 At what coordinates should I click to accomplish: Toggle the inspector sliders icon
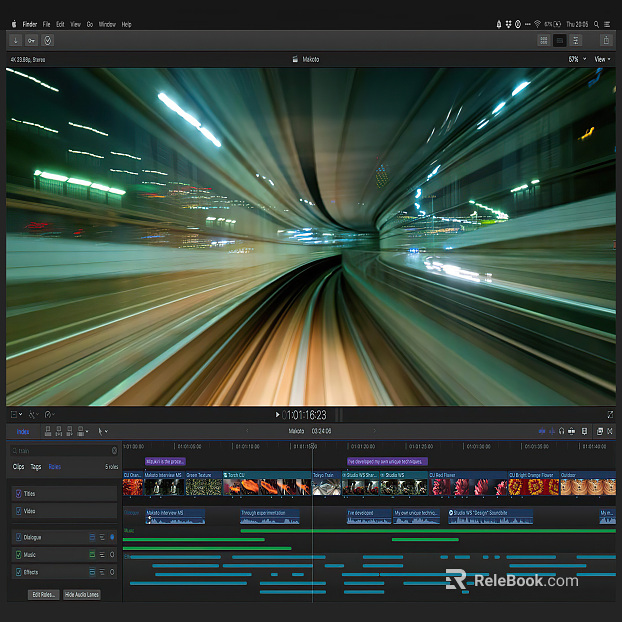(576, 40)
